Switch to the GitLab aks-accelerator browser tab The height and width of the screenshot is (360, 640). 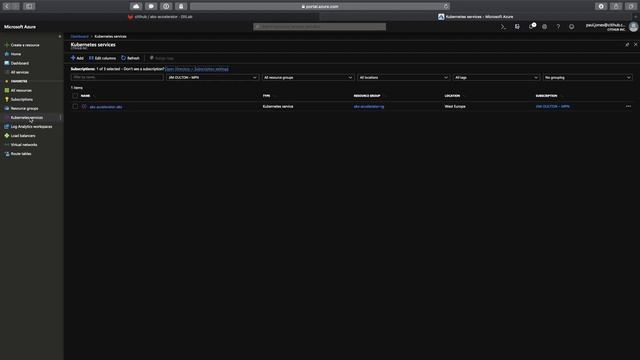[x=160, y=17]
